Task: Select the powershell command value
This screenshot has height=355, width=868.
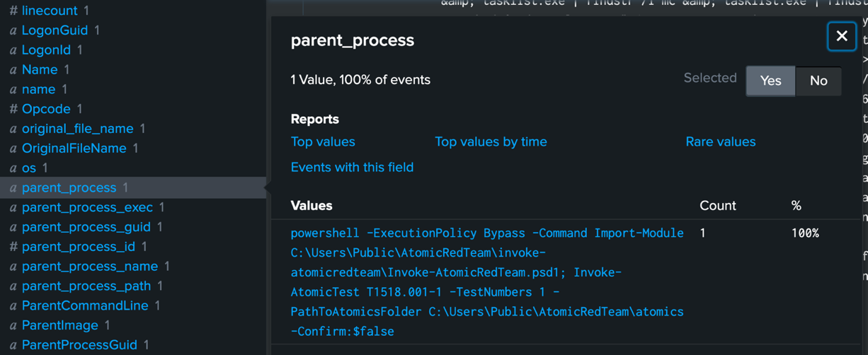Action: click(487, 282)
